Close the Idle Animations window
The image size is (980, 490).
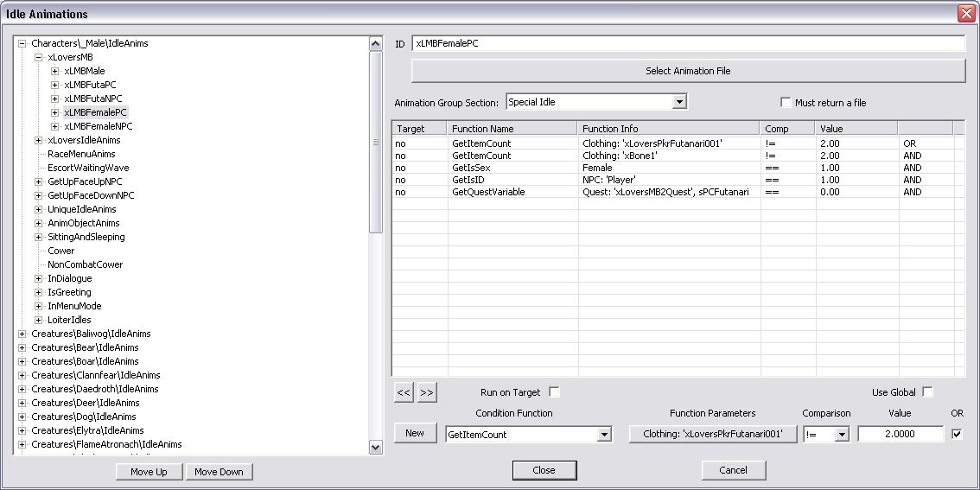(966, 14)
